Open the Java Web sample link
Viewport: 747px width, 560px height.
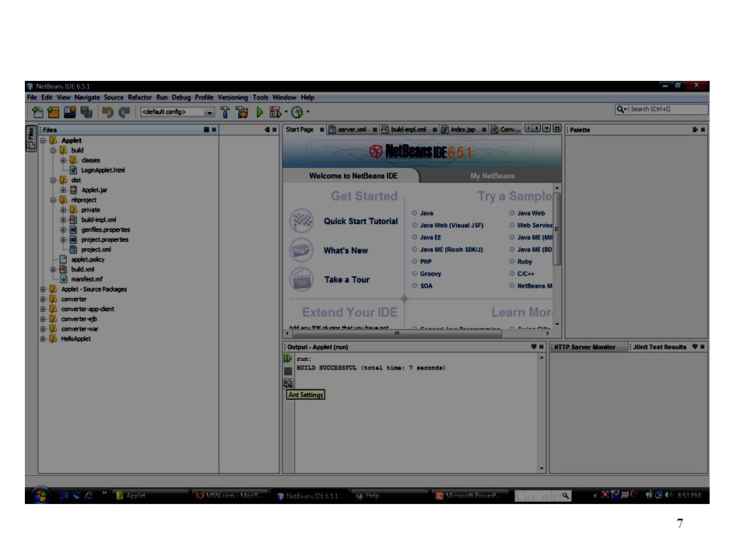tap(531, 213)
